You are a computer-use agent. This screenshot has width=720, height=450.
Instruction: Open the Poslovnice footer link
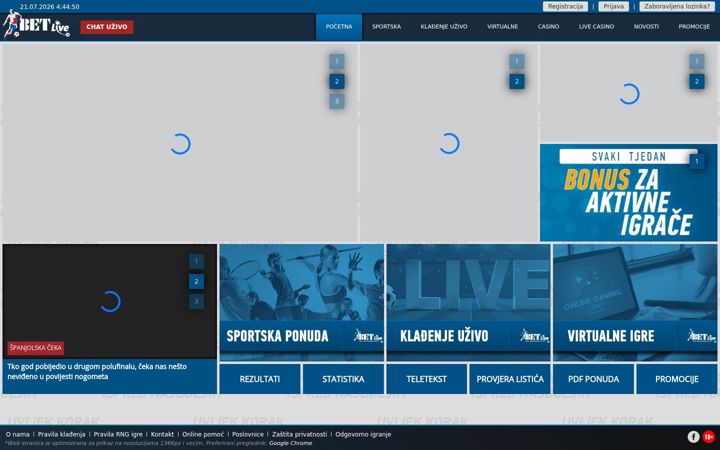click(248, 434)
